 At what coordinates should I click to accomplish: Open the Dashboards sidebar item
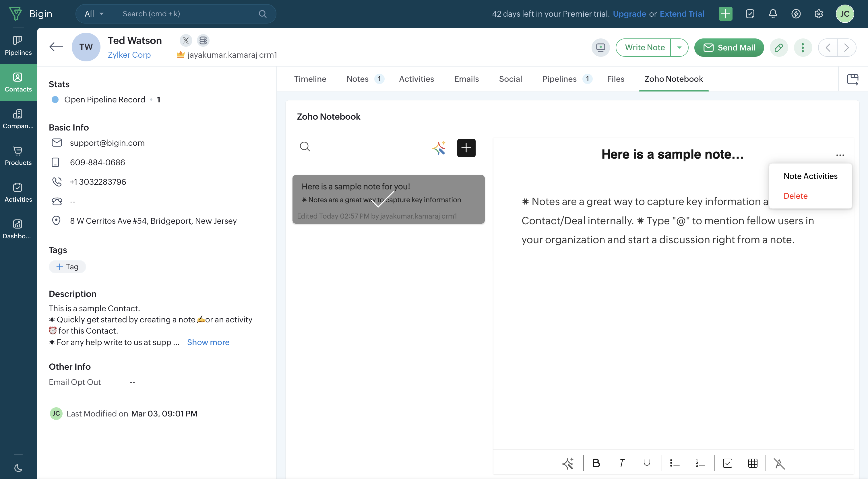click(18, 229)
